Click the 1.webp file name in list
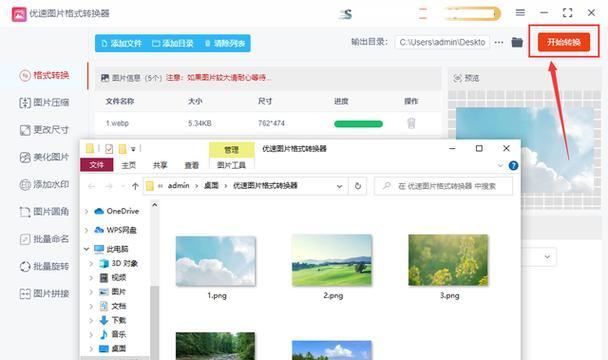 pyautogui.click(x=117, y=123)
